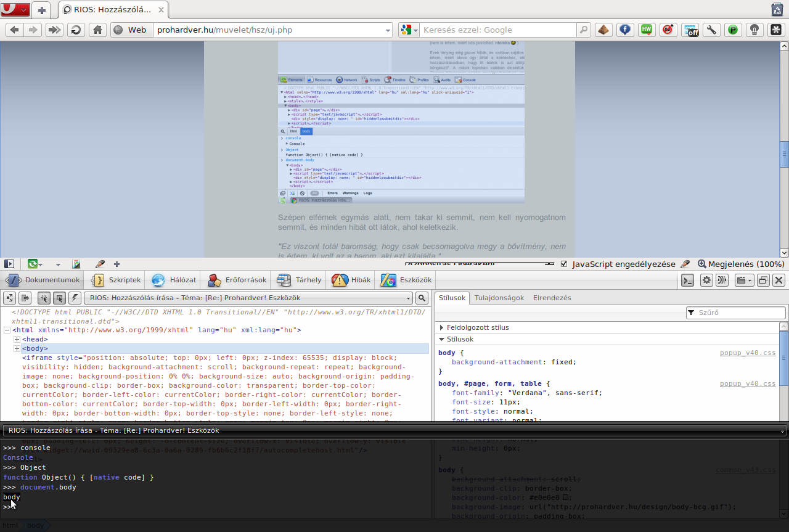The width and height of the screenshot is (789, 532).
Task: Open the red Opera menu button
Action: point(15,10)
